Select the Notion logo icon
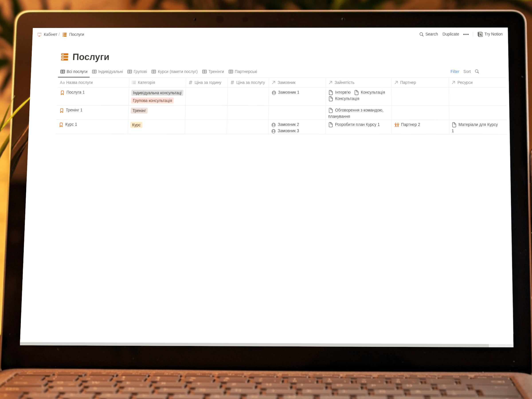This screenshot has width=532, height=399. (x=480, y=34)
